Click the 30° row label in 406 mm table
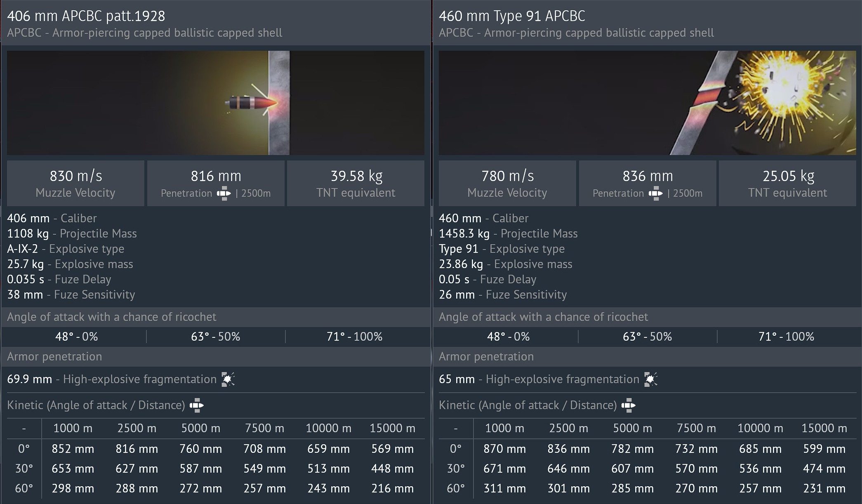 point(24,469)
